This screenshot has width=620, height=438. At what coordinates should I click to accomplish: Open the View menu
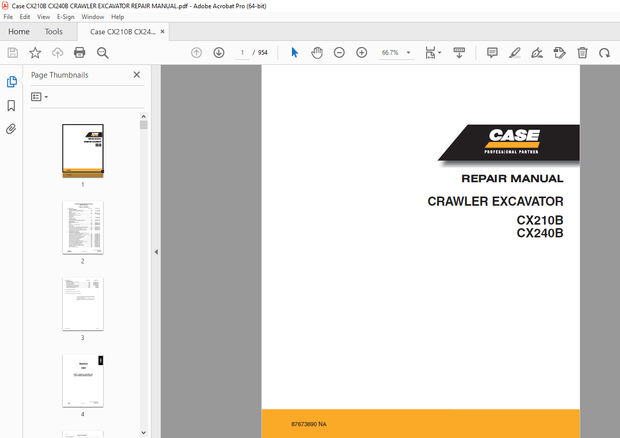coord(43,17)
